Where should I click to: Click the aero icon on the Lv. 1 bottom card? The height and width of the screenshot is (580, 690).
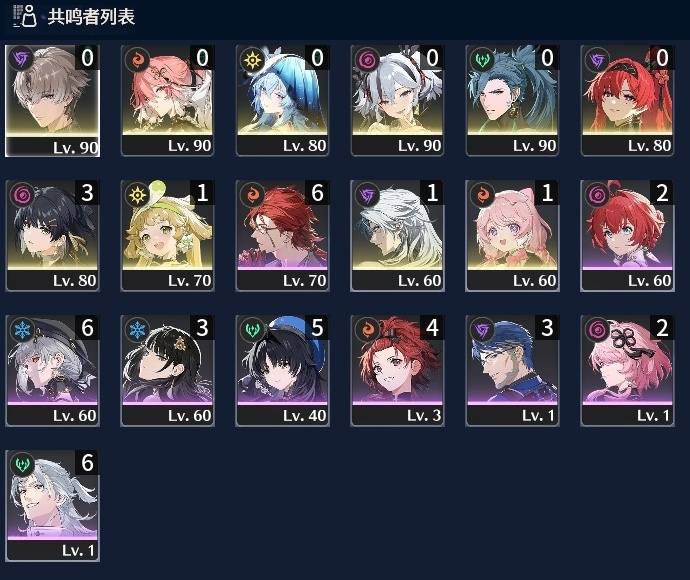22,464
